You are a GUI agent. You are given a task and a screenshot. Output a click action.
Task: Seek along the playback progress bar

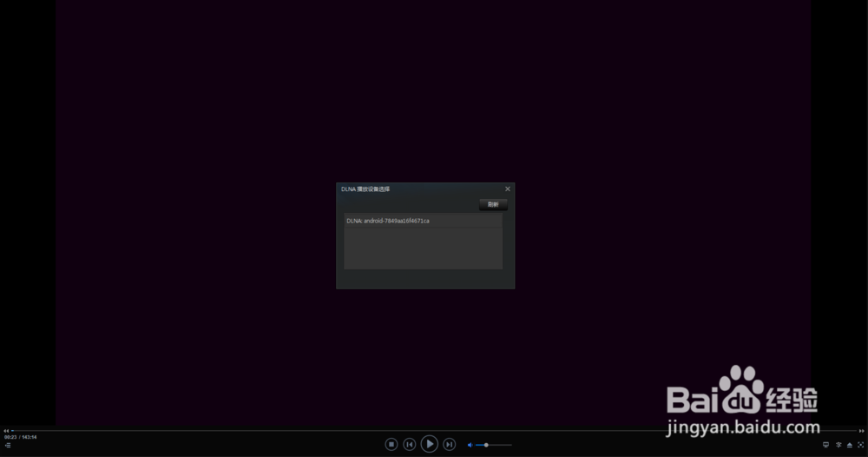pos(434,430)
